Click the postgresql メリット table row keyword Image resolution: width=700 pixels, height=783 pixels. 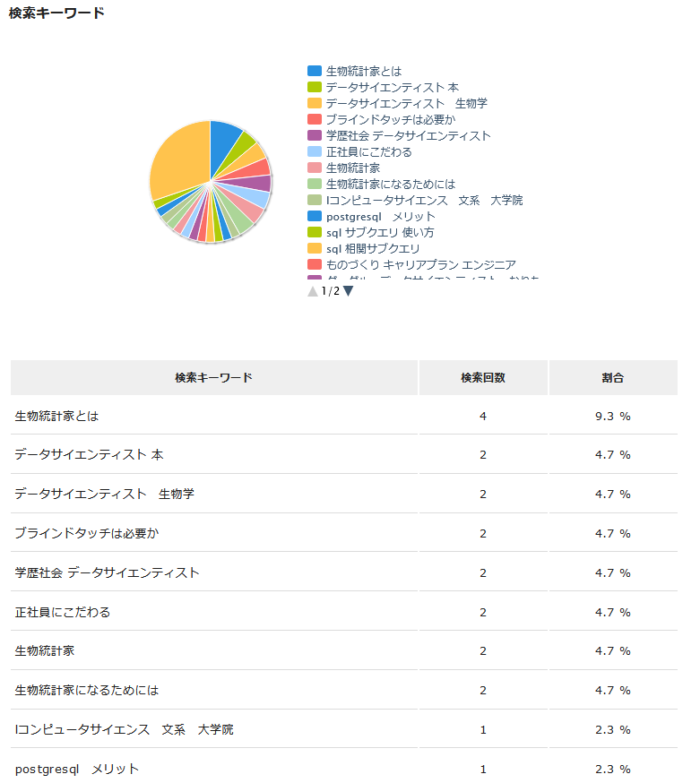(77, 769)
